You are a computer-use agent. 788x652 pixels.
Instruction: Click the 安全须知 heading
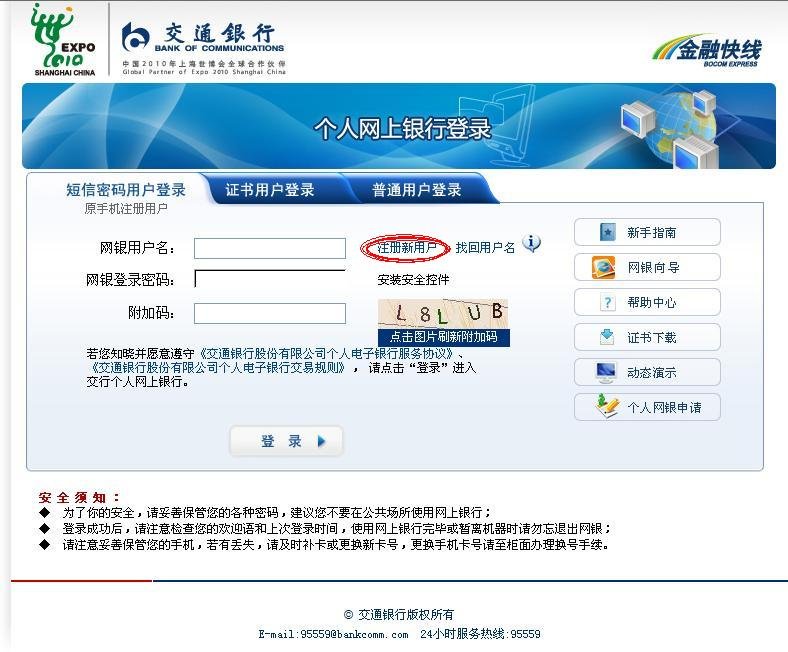coord(79,498)
